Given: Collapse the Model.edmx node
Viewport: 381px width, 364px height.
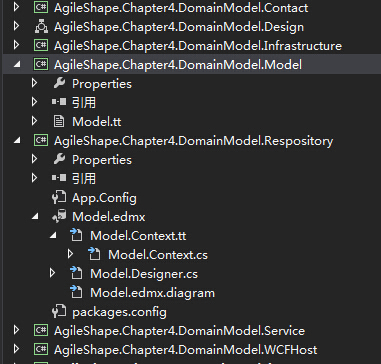Looking at the screenshot, I should pyautogui.click(x=35, y=217).
